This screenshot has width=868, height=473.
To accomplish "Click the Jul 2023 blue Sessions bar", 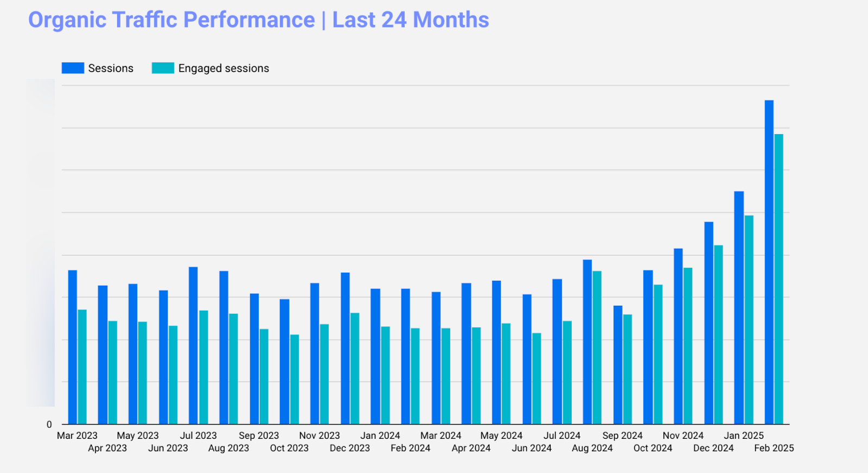I will (x=193, y=345).
